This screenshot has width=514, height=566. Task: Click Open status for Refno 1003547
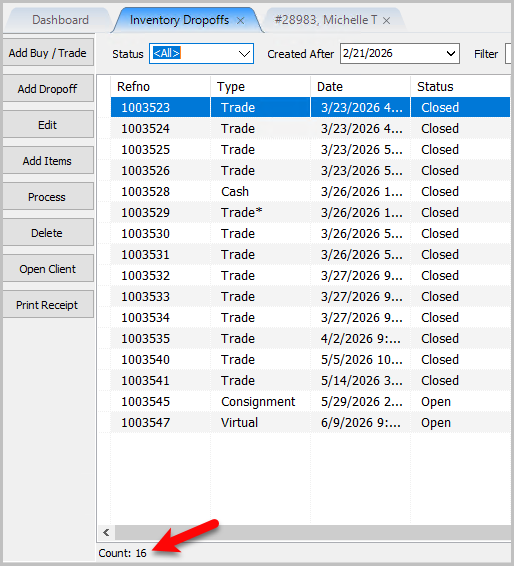tap(461, 422)
